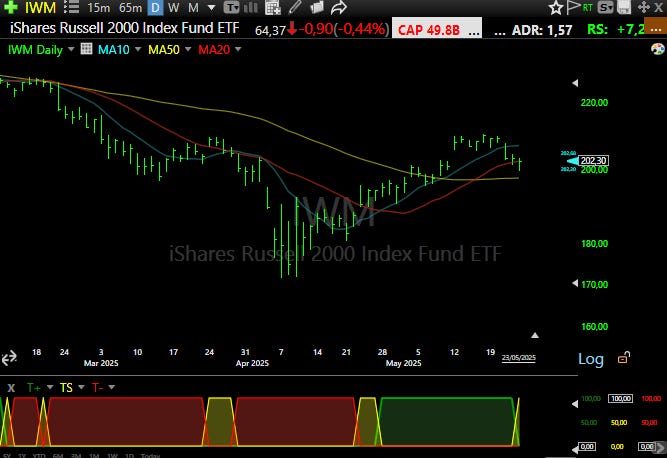
Task: Close the chart with the X at top right
Action: click(x=658, y=7)
